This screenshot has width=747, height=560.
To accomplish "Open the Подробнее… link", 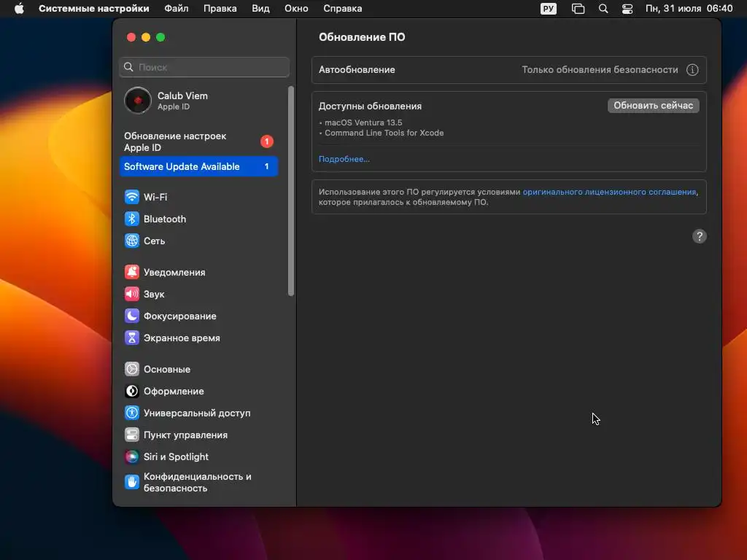I will [344, 159].
